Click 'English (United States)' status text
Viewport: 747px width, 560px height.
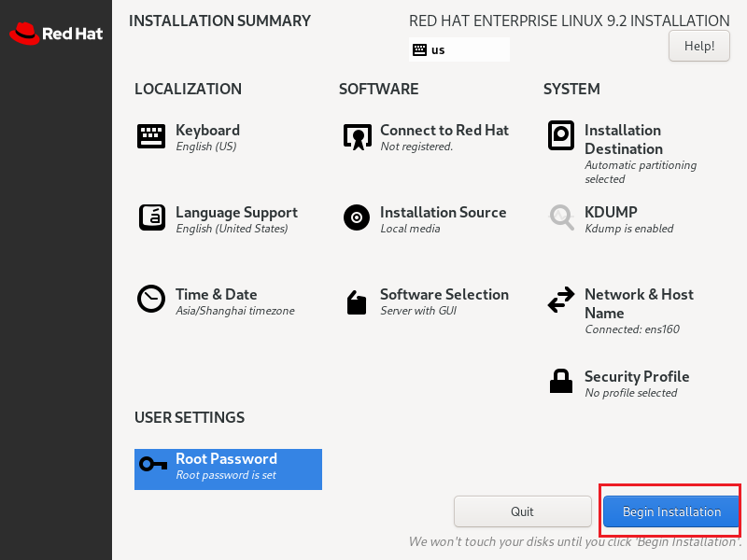coord(232,229)
